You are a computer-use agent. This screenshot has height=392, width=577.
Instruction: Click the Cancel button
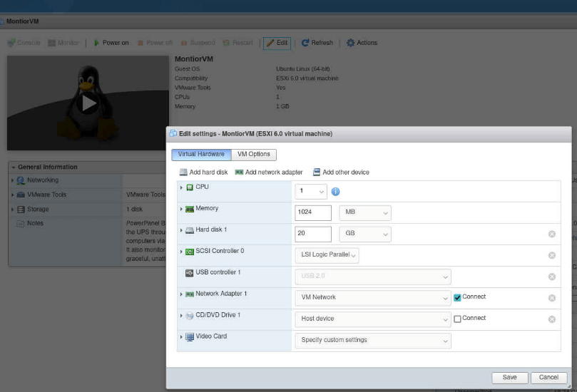[x=548, y=377]
